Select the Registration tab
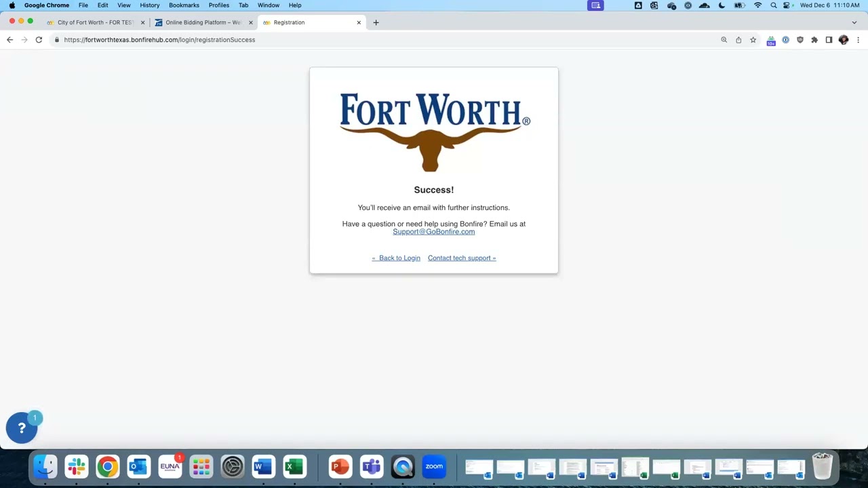This screenshot has height=488, width=868. coord(311,22)
